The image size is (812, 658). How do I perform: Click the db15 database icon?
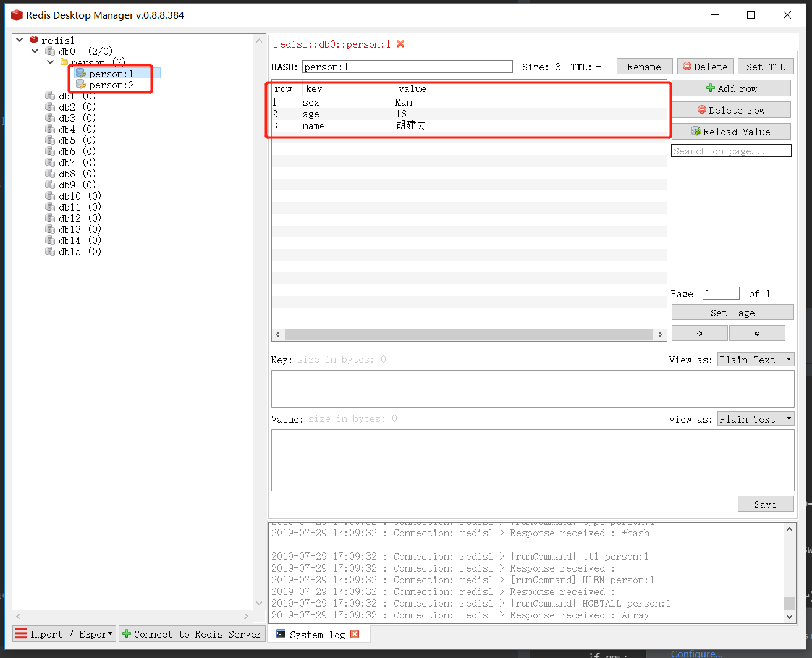[50, 251]
